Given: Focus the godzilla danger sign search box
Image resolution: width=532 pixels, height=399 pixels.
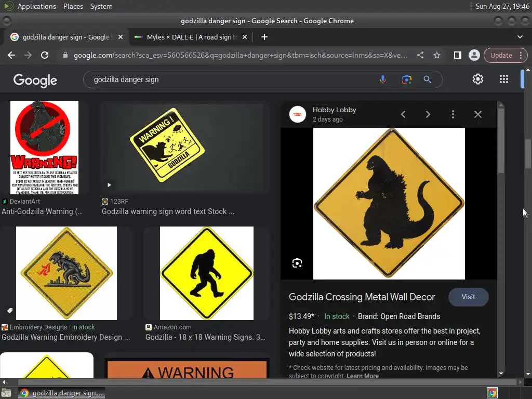Looking at the screenshot, I should (231, 79).
